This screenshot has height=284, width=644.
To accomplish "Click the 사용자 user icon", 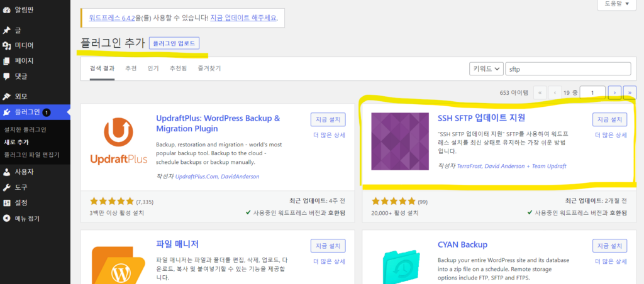I will [x=6, y=172].
